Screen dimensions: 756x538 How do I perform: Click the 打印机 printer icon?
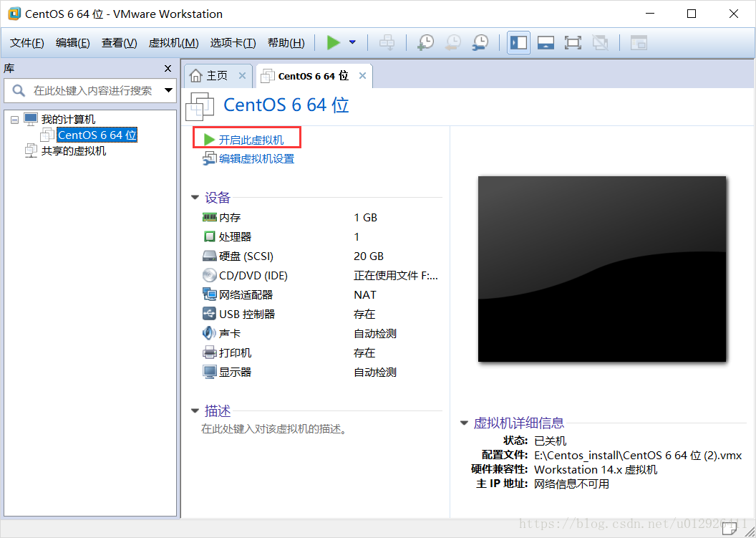209,352
